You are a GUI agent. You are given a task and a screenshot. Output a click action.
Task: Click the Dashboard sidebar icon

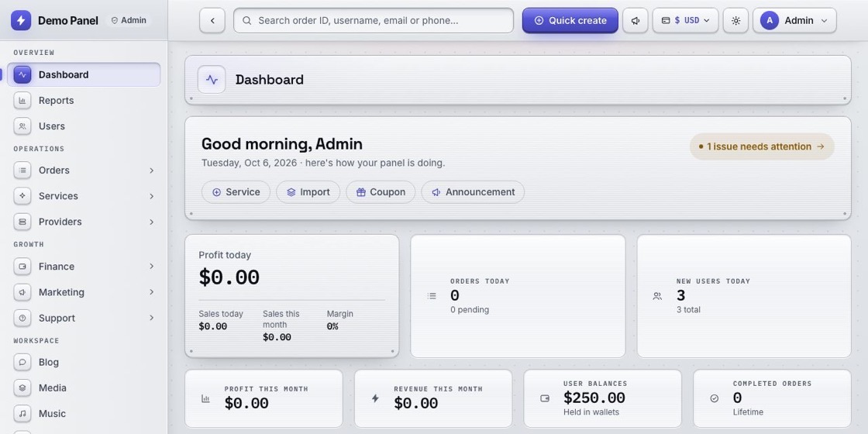pos(22,74)
